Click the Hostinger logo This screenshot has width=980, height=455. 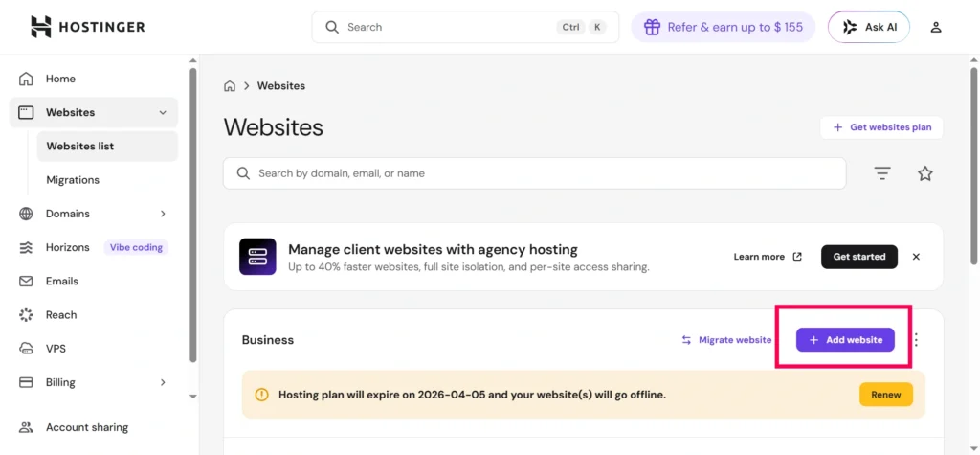(x=87, y=27)
